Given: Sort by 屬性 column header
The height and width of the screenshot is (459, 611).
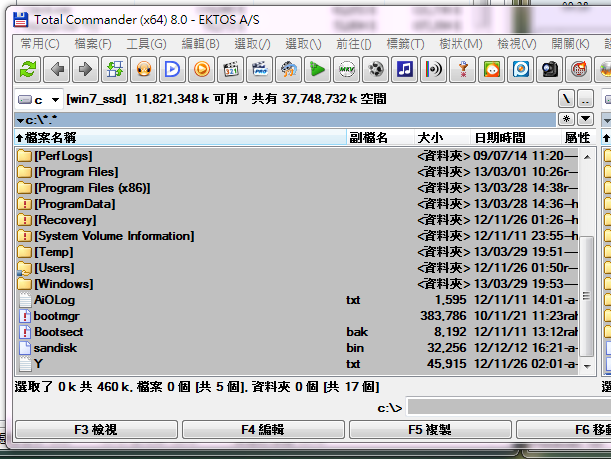Looking at the screenshot, I should coord(578,138).
